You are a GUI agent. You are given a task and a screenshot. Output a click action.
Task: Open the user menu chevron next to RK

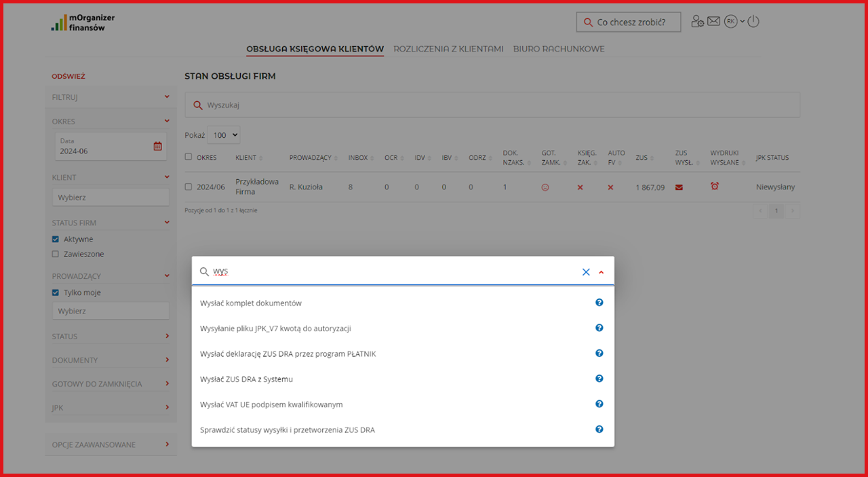tap(742, 22)
